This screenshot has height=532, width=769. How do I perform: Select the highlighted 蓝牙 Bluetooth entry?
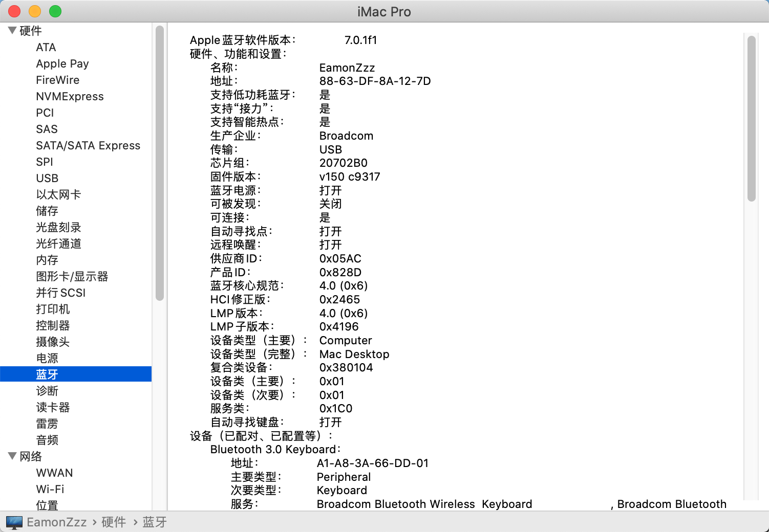[76, 374]
